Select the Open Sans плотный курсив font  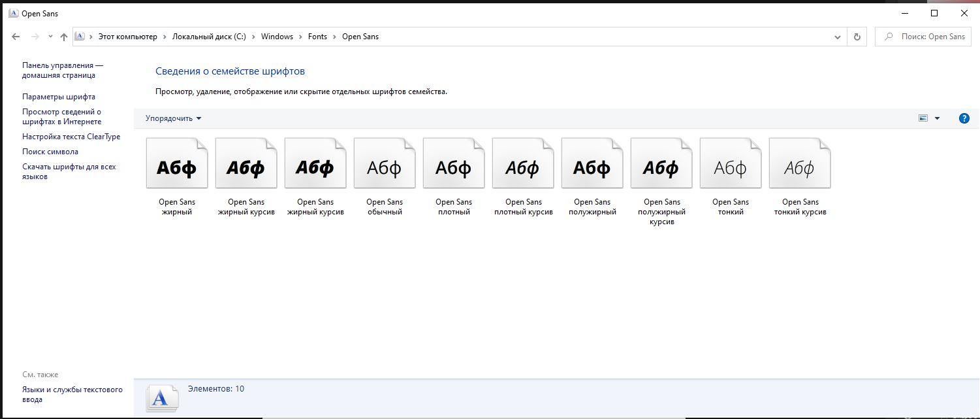tap(523, 169)
